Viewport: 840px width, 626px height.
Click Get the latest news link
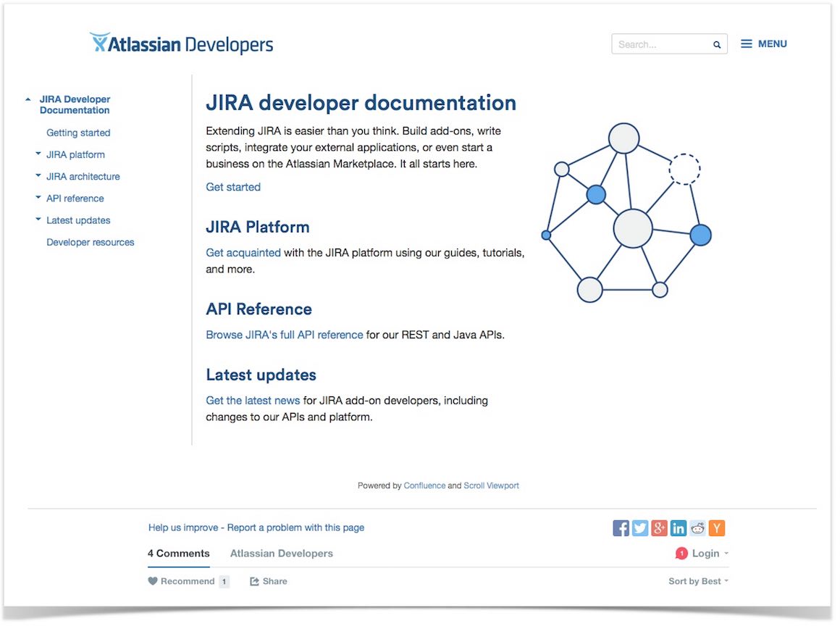[x=253, y=401]
